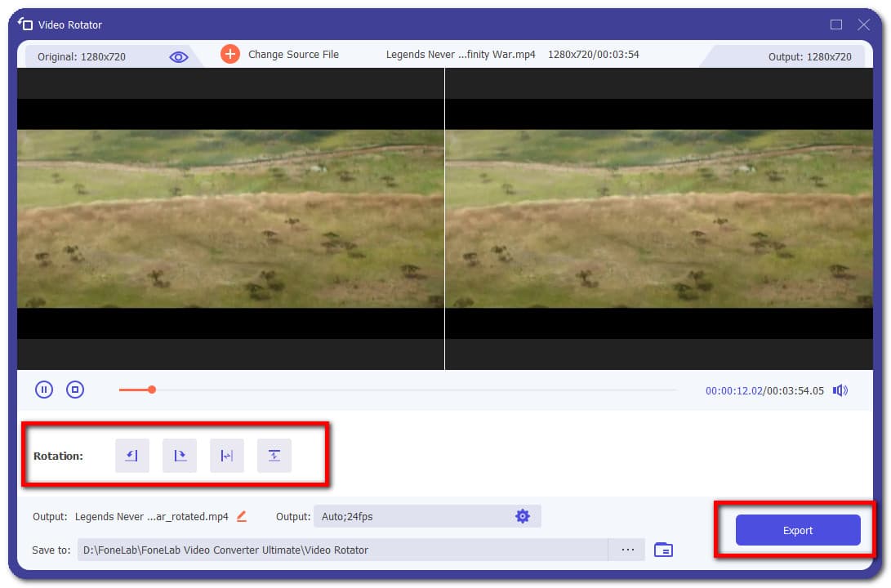Click the 'Original: 1280x720' label
Image resolution: width=891 pixels, height=588 pixels.
(x=81, y=57)
